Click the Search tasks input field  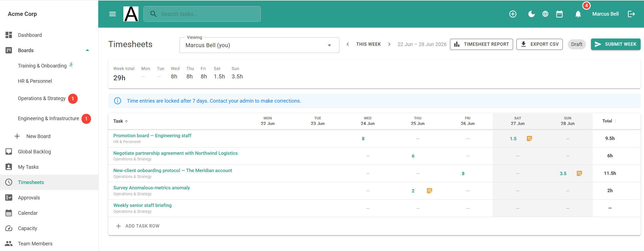click(x=202, y=14)
